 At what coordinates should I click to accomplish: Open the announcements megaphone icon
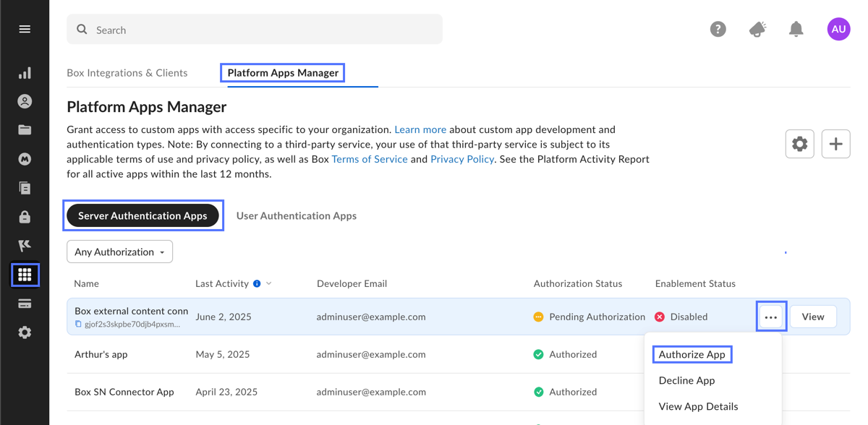757,29
